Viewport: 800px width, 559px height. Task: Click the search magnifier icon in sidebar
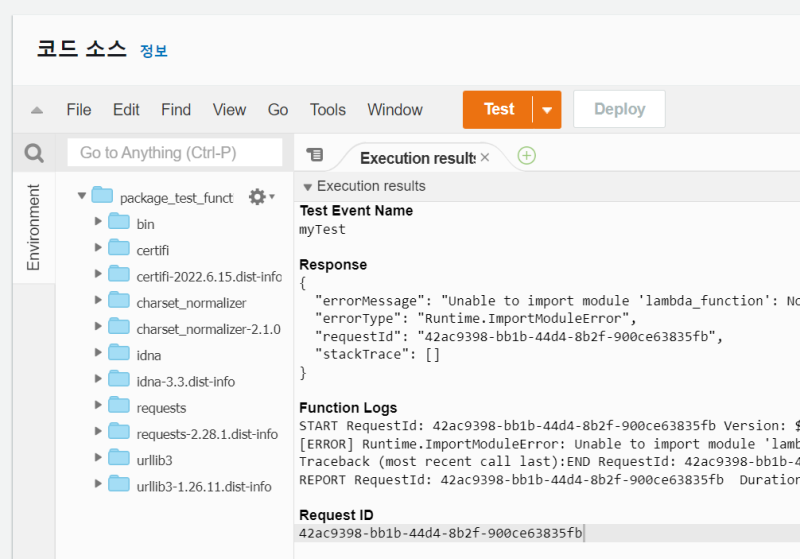point(34,153)
